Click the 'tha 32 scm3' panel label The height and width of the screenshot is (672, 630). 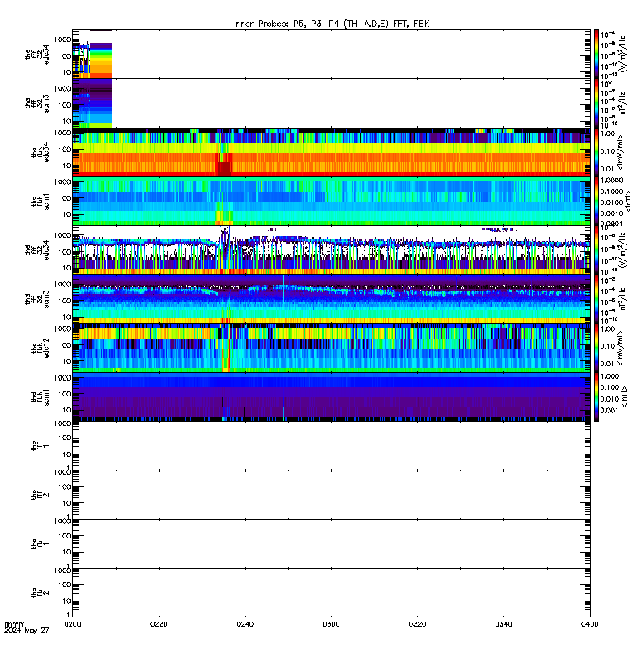[x=37, y=103]
